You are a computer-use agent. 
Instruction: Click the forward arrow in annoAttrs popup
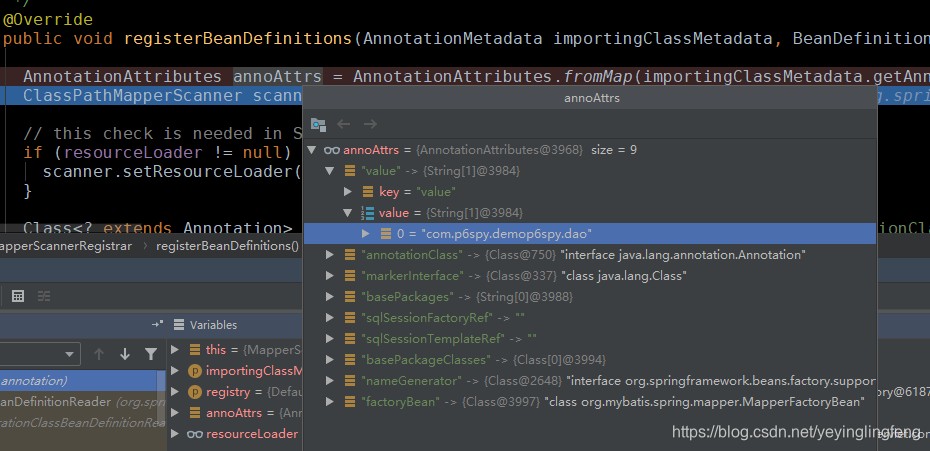tap(370, 124)
